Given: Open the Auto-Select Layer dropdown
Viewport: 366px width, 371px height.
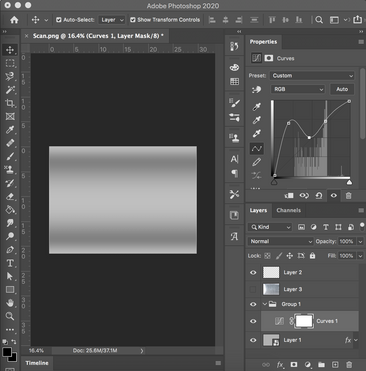Looking at the screenshot, I should pyautogui.click(x=112, y=20).
